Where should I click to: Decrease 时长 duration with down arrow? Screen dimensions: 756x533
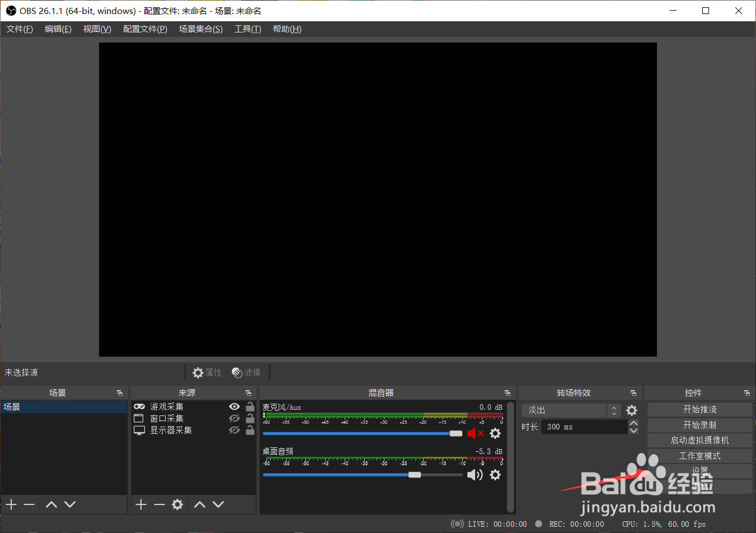[x=633, y=431]
